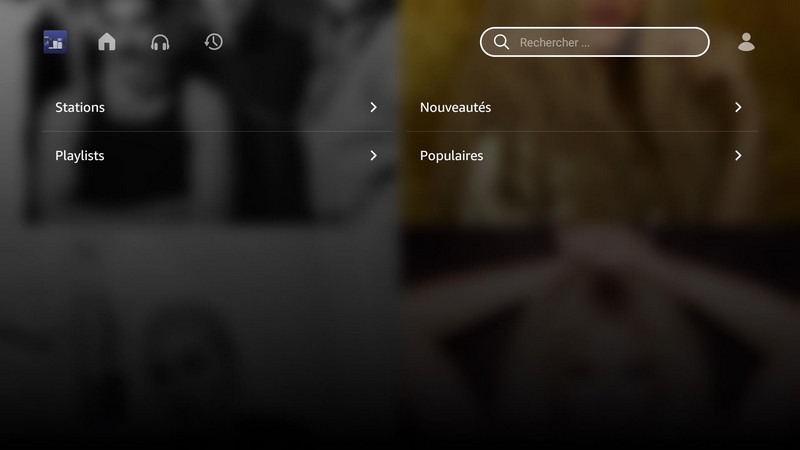
Task: Click the Rechercher placeholder text
Action: (555, 42)
